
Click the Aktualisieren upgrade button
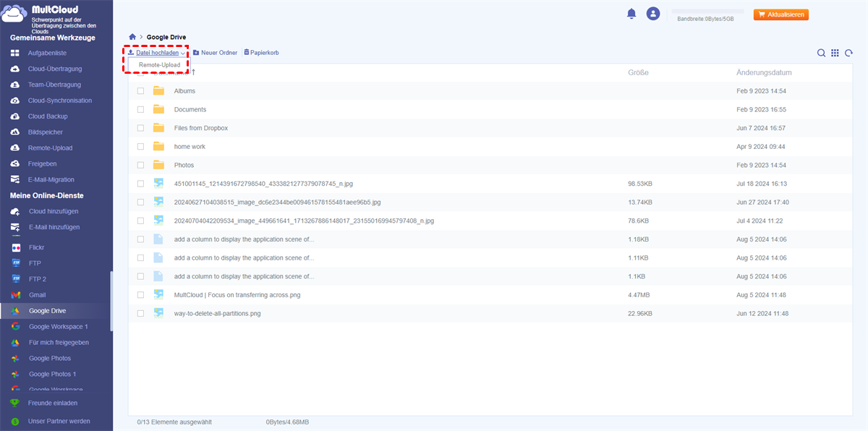point(781,14)
